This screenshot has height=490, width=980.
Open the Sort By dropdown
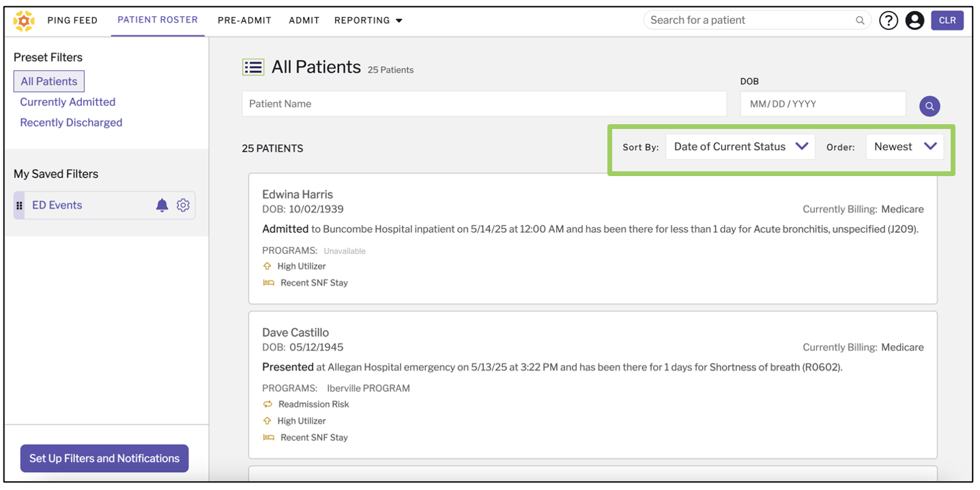[x=740, y=146]
